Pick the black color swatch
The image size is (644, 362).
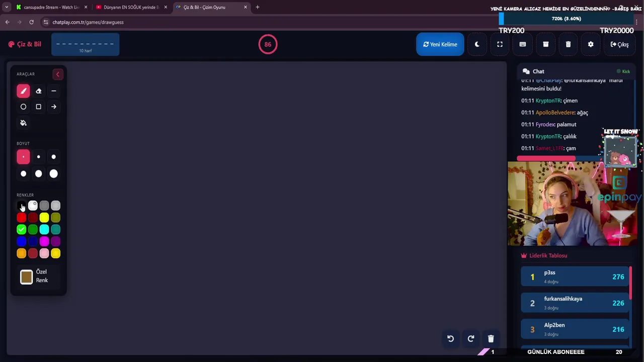(21, 206)
